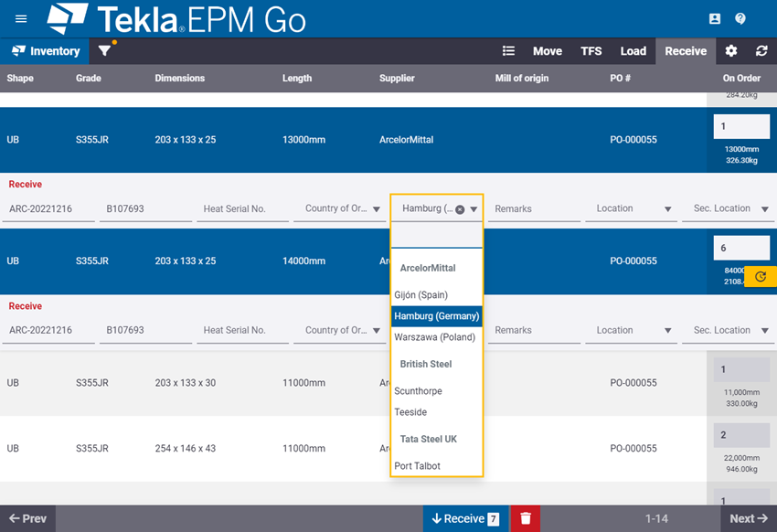The image size is (777, 532).
Task: Click the 1-14 page range indicator
Action: tap(656, 518)
